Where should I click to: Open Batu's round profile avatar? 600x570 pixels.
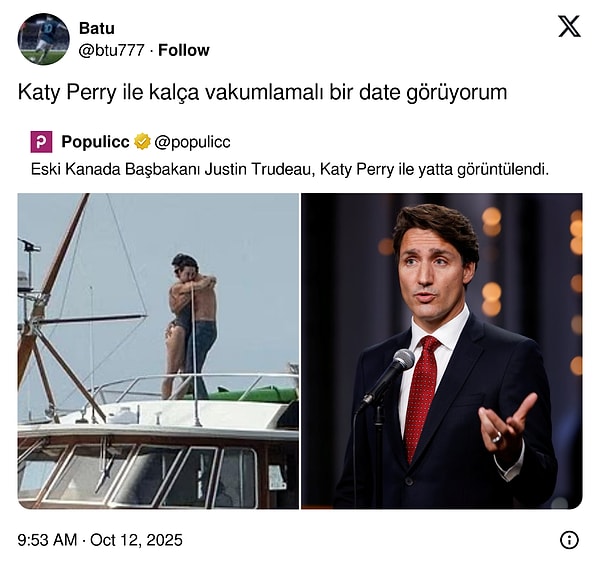tap(44, 39)
